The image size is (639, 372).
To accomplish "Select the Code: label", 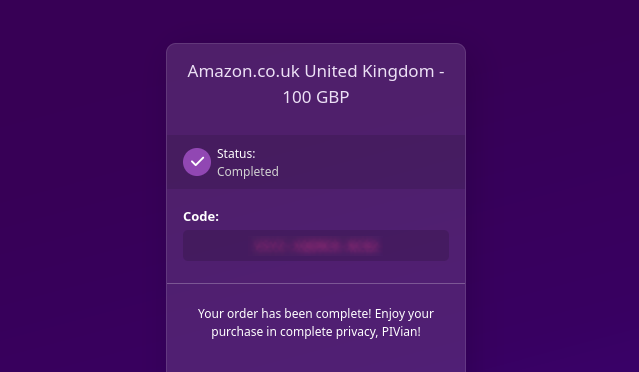I will pyautogui.click(x=201, y=216).
